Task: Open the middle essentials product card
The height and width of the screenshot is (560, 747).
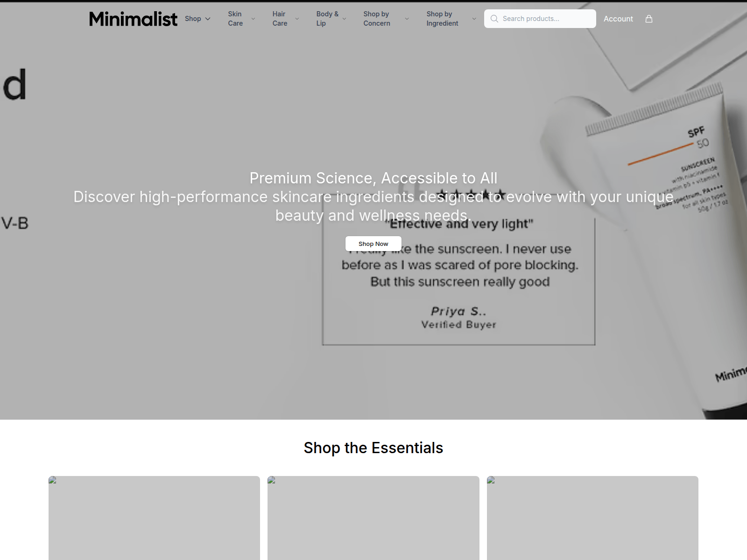Action: [373, 518]
